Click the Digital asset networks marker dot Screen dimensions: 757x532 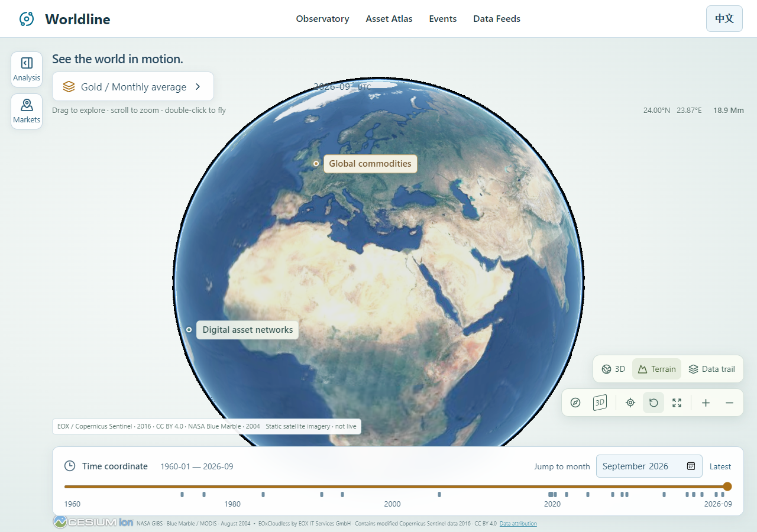point(189,330)
